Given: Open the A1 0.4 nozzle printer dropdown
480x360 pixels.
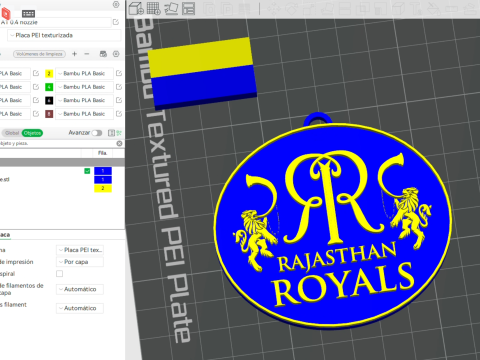Looking at the screenshot, I should pos(55,22).
